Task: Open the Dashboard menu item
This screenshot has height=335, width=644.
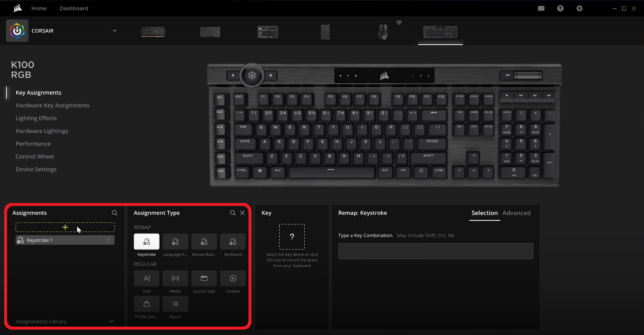Action: [74, 8]
